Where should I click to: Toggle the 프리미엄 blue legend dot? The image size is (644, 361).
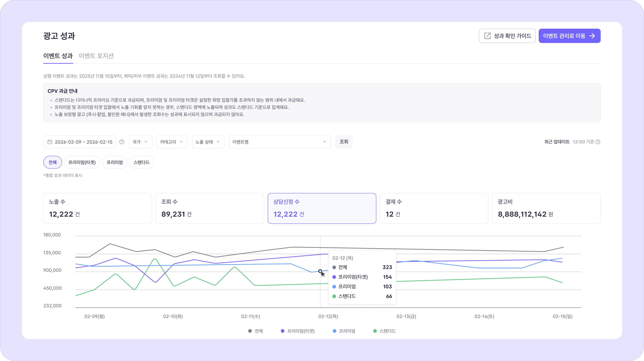point(334,331)
